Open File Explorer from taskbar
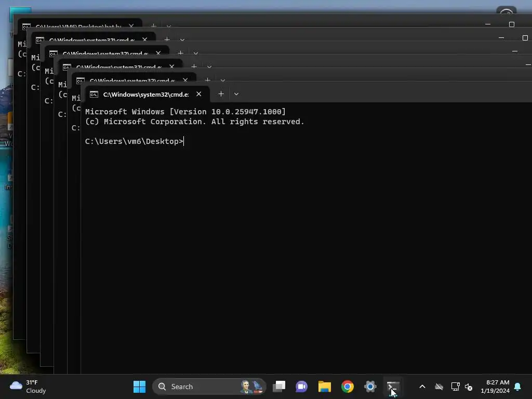The height and width of the screenshot is (399, 532). (x=324, y=387)
